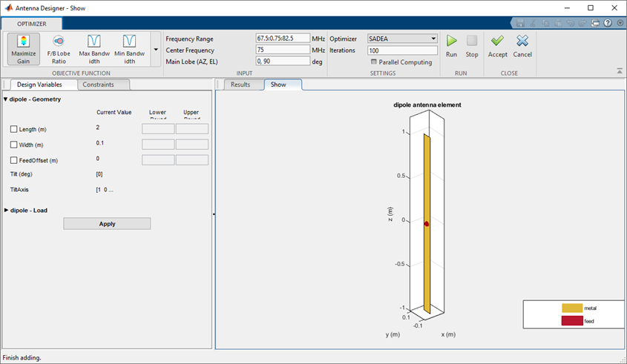The height and width of the screenshot is (364, 627).
Task: Click the Tilt (deg) value [0]
Action: (x=99, y=174)
